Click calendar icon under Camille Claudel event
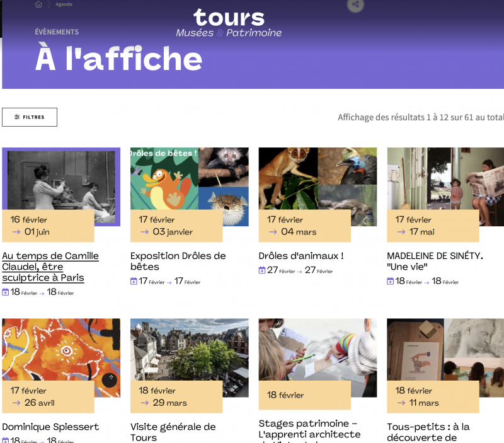 pos(6,292)
